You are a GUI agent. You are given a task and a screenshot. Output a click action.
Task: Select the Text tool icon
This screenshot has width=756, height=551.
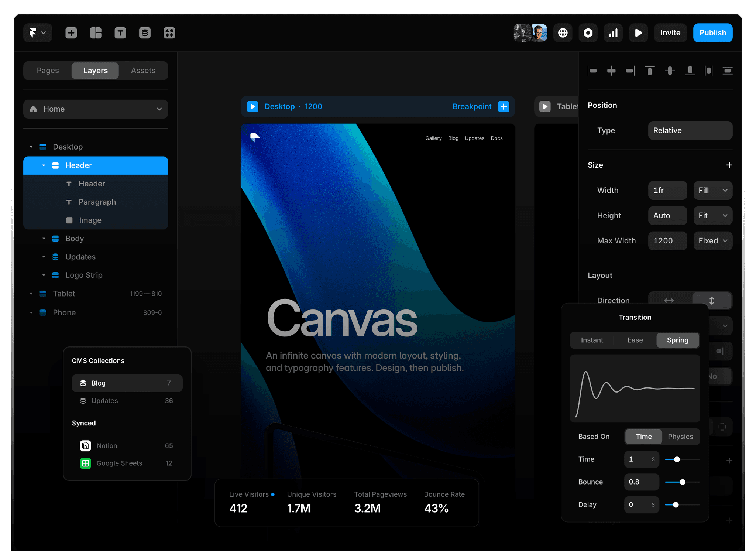click(x=120, y=33)
